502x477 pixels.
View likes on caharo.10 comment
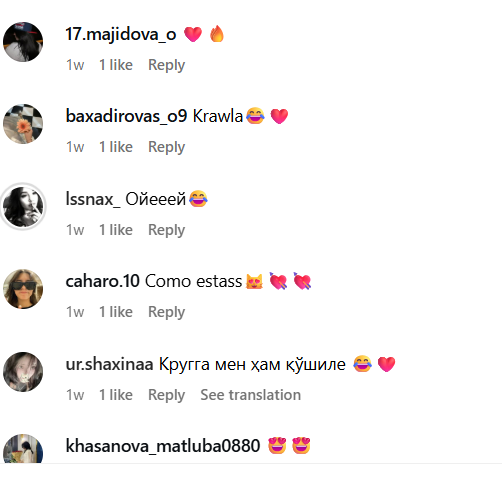click(116, 312)
